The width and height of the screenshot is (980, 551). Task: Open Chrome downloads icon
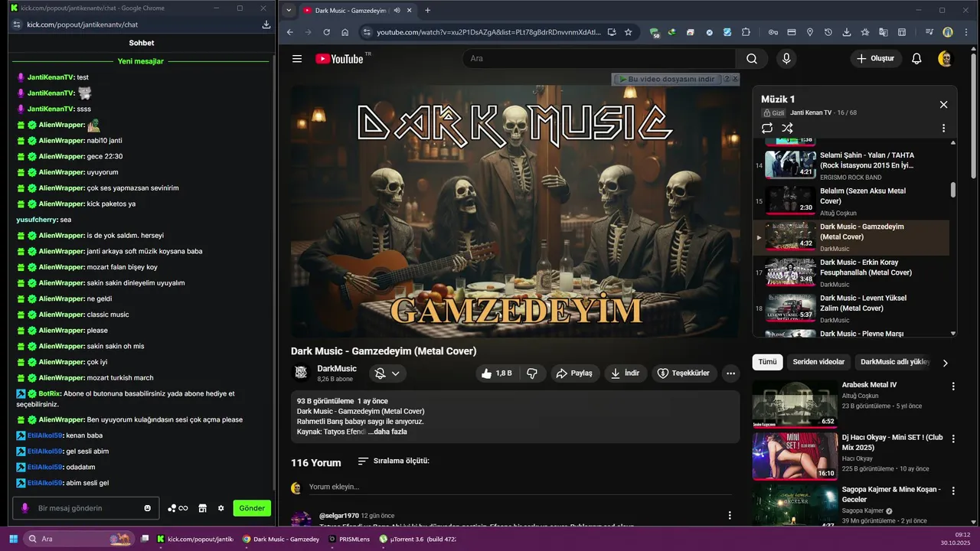click(x=847, y=32)
